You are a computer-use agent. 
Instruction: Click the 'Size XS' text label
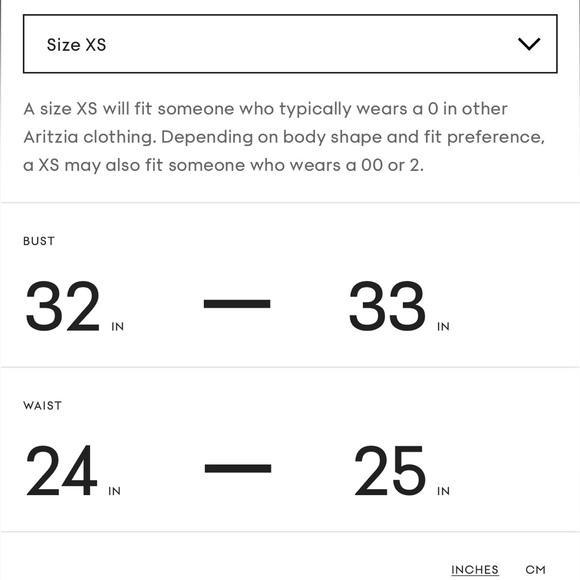(76, 45)
